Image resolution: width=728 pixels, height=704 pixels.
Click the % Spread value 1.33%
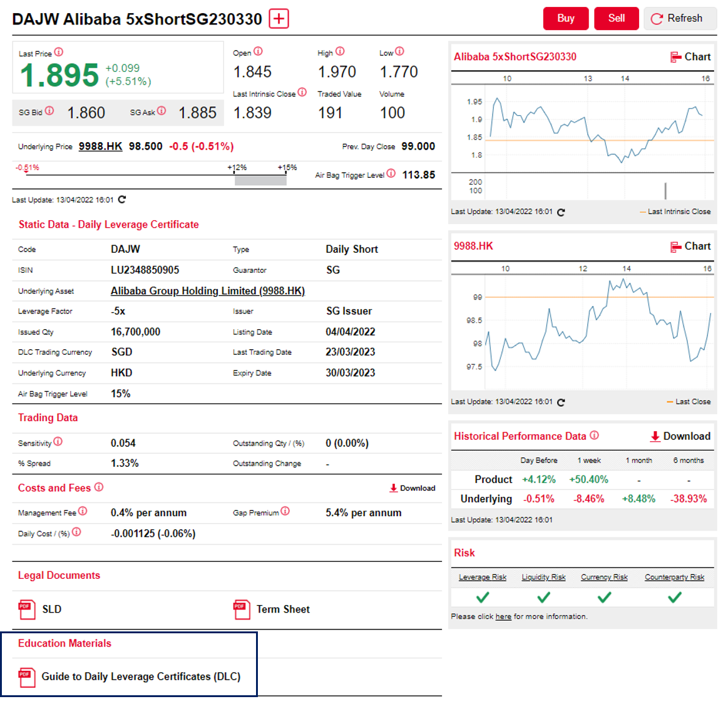pos(125,464)
